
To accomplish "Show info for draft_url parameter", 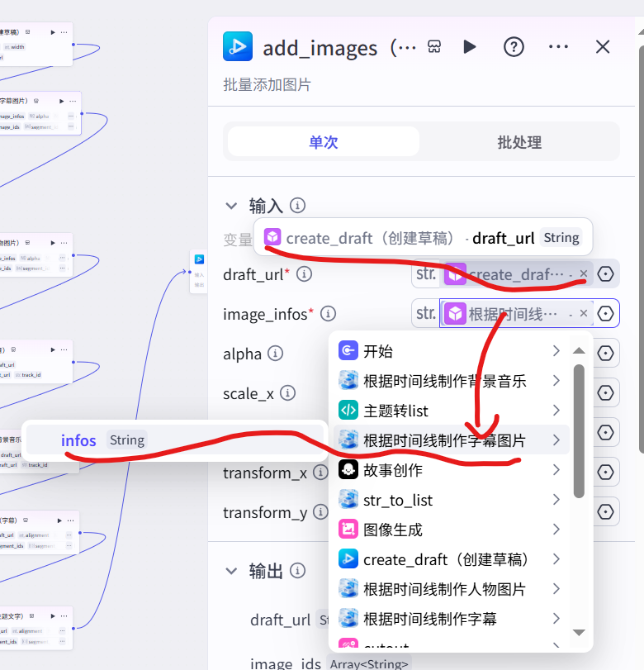I will click(x=304, y=274).
